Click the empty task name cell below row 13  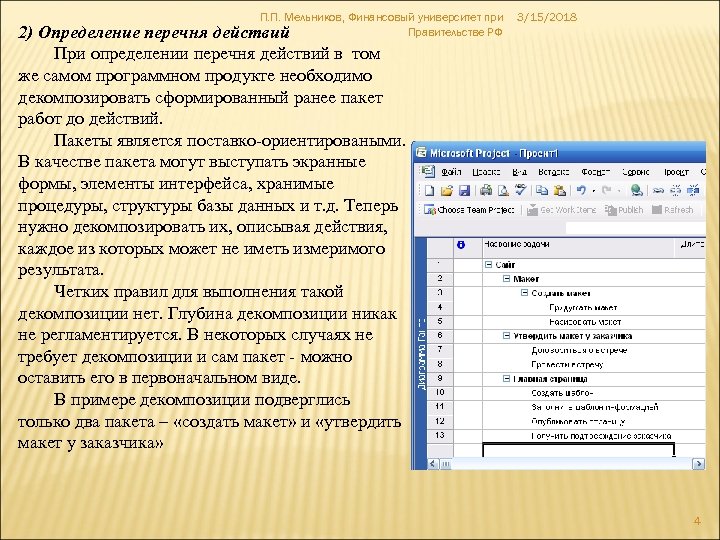pos(578,450)
